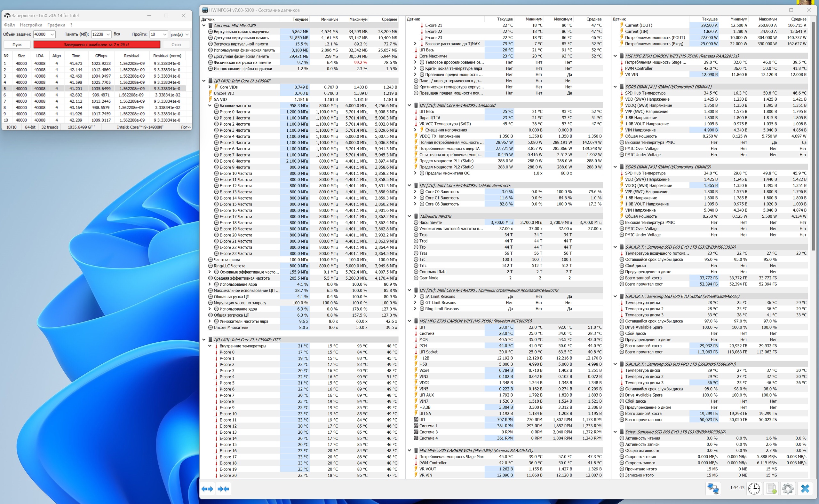Click the HWiNFO64 title bar app icon
819x504 pixels.
click(204, 10)
